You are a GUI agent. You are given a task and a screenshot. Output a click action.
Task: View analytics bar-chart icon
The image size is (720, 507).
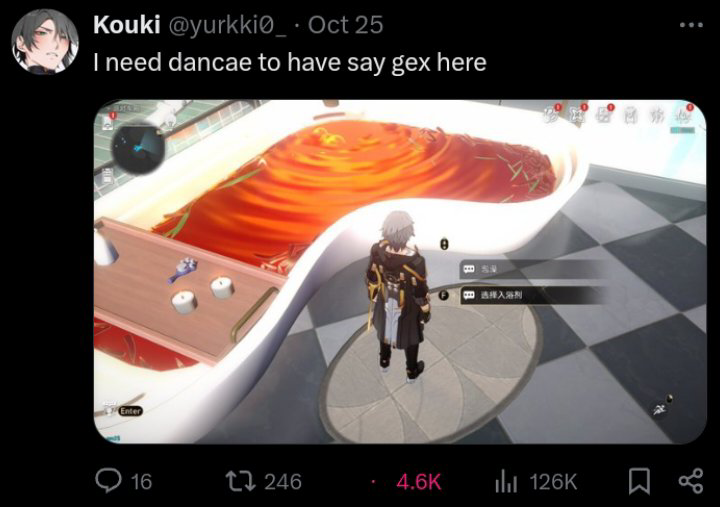[506, 481]
